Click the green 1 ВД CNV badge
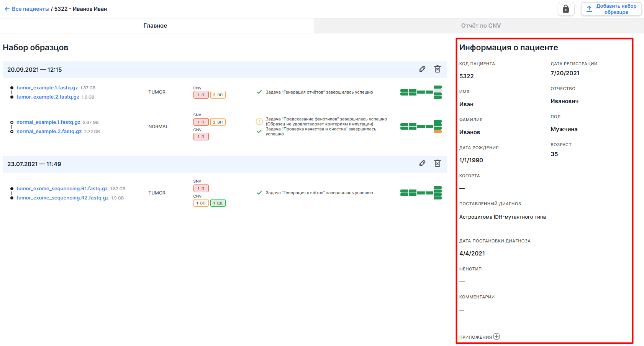The width and height of the screenshot is (644, 346). pos(218,203)
